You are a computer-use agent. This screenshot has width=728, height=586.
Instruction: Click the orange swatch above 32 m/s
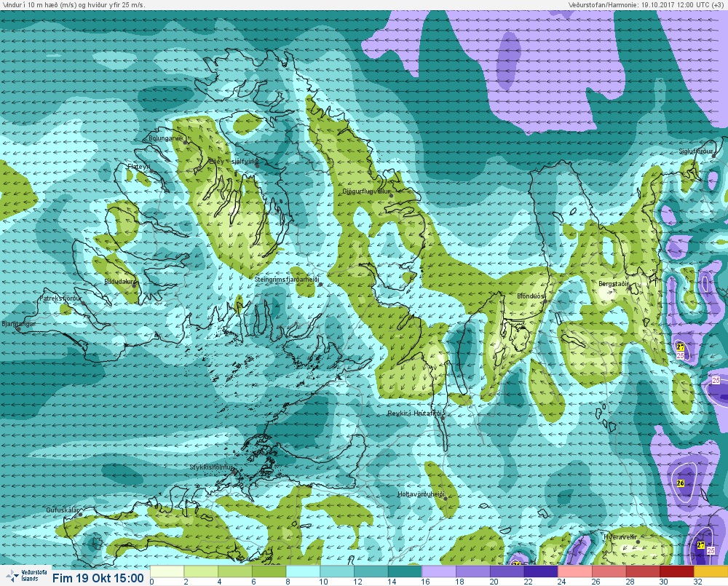pos(711,571)
